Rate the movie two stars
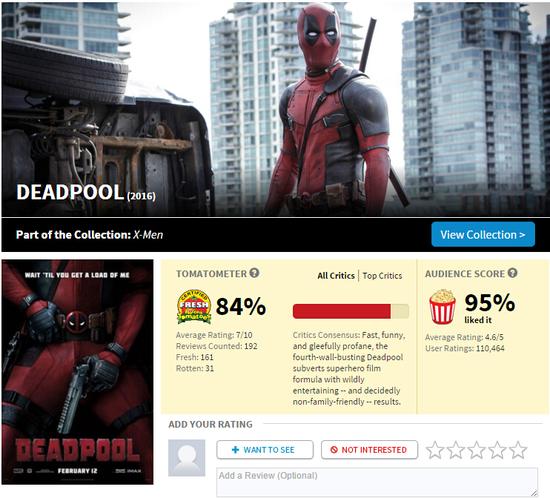550x498 pixels. pos(456,450)
